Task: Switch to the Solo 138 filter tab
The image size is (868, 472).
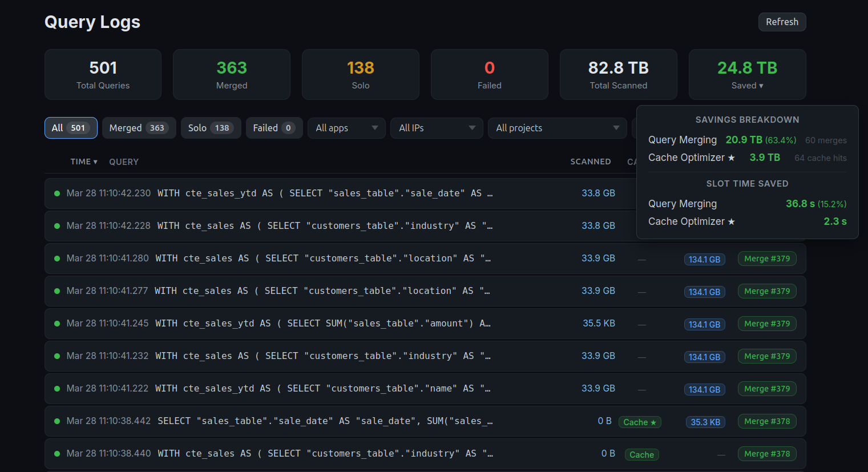Action: tap(211, 128)
